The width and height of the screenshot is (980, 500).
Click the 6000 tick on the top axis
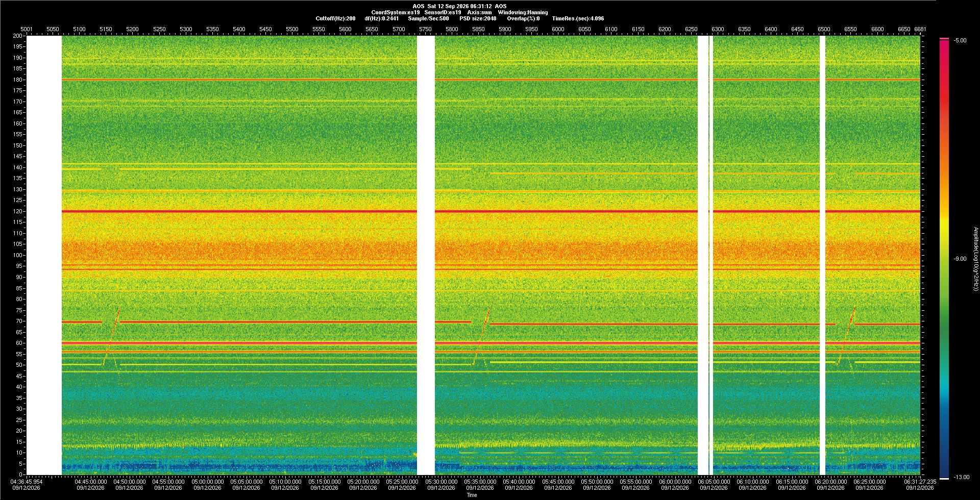tap(558, 29)
